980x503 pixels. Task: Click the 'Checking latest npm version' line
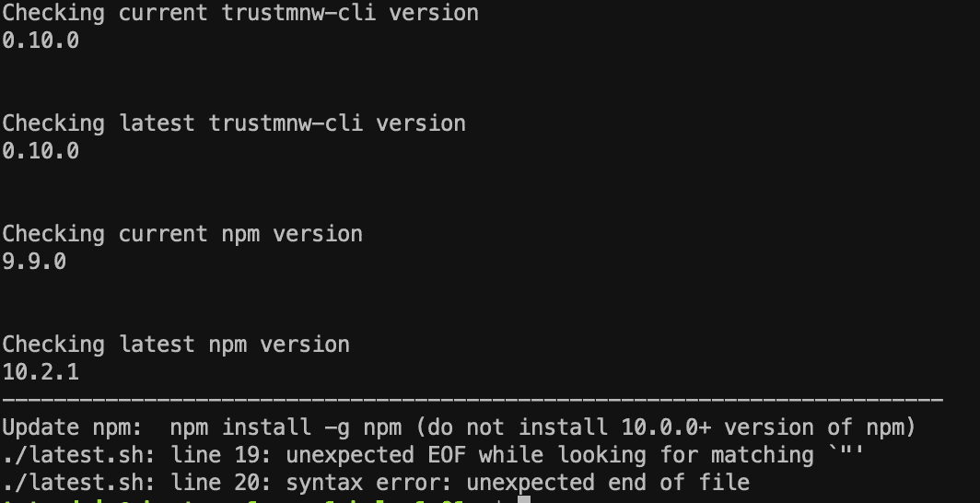coord(176,345)
